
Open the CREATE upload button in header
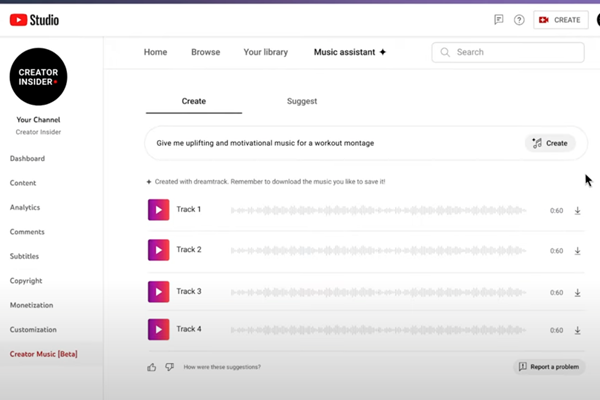coord(560,19)
